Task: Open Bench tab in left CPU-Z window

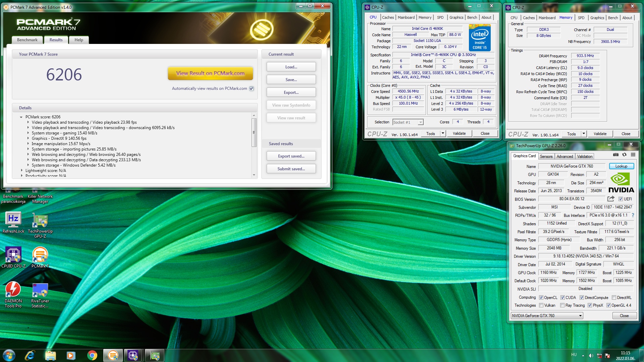Action: (x=472, y=17)
